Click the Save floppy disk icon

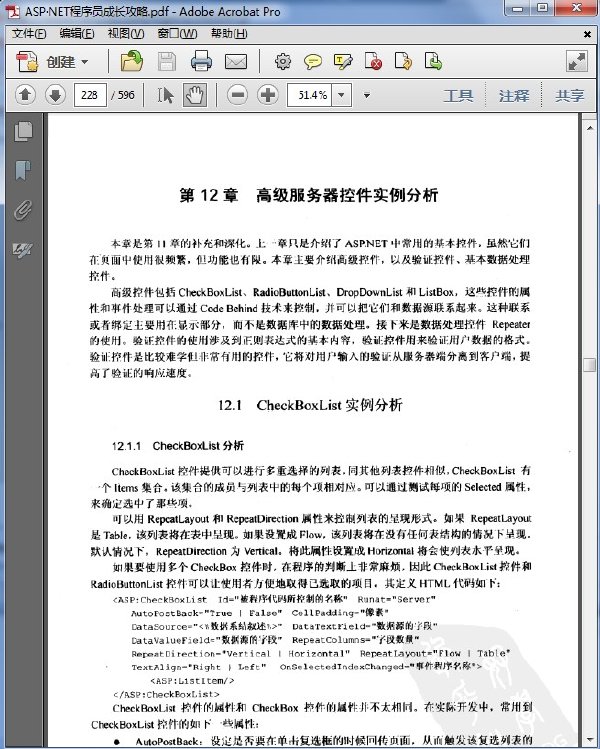point(167,62)
